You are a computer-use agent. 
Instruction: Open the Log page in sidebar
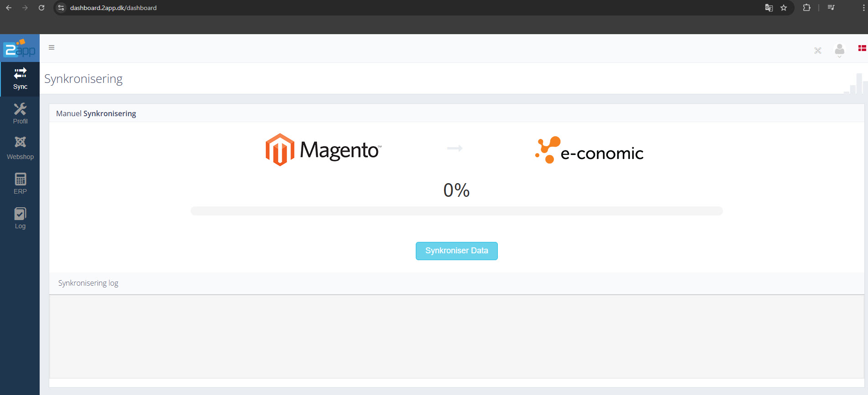click(x=20, y=218)
